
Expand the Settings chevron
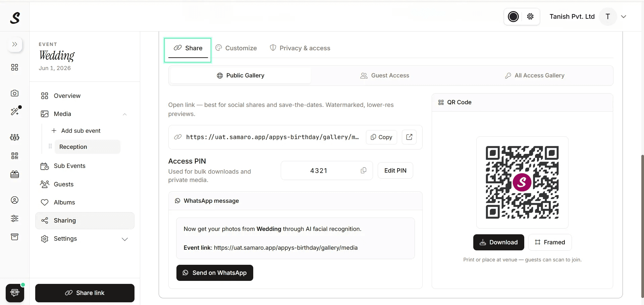click(x=125, y=239)
